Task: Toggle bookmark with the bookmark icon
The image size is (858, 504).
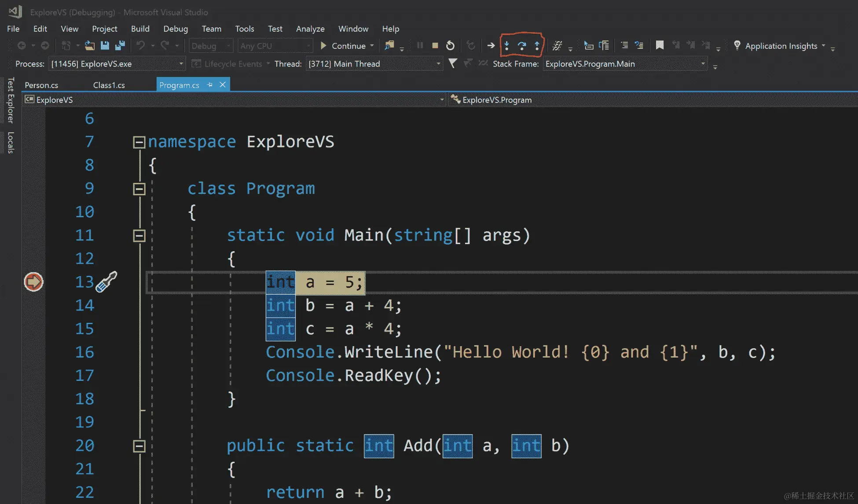Action: pos(660,45)
